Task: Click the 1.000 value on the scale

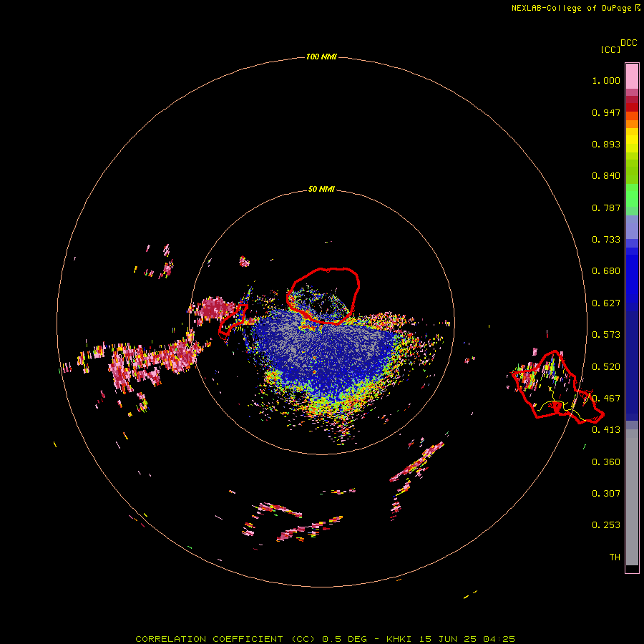Action: [606, 80]
